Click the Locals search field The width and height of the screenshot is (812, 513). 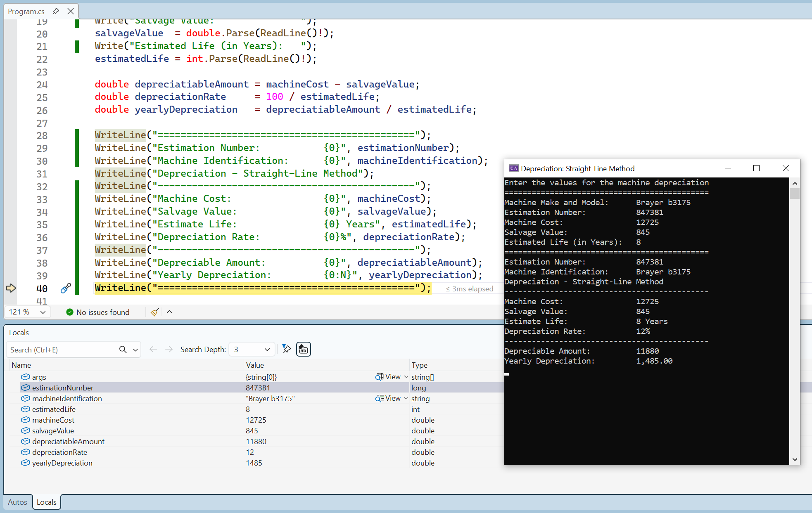coord(63,350)
